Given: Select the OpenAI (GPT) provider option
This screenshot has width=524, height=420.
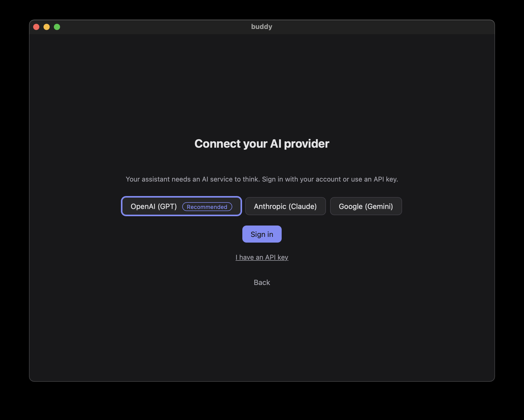Looking at the screenshot, I should (x=181, y=206).
